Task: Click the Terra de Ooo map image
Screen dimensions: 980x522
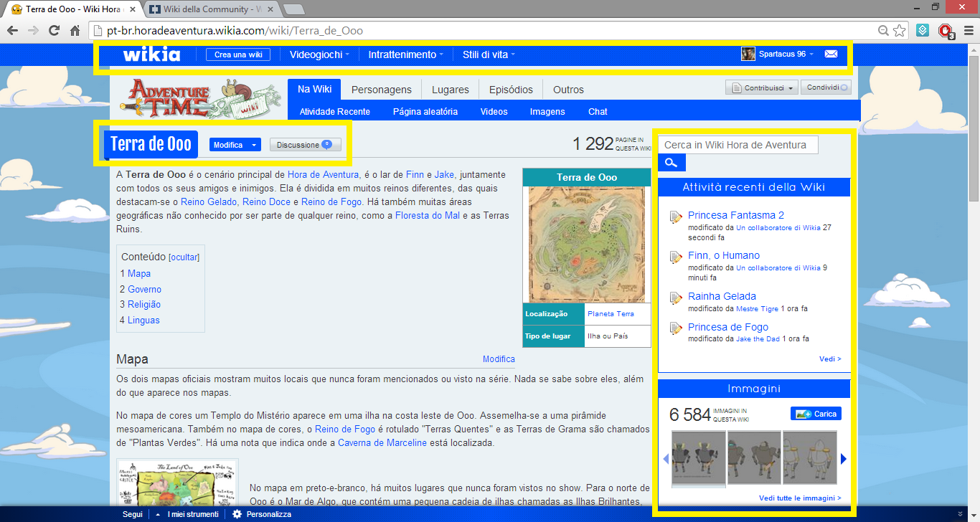Action: [587, 244]
